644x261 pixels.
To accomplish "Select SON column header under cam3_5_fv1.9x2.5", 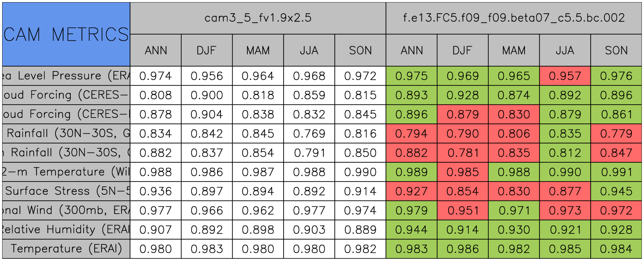I will pyautogui.click(x=360, y=50).
